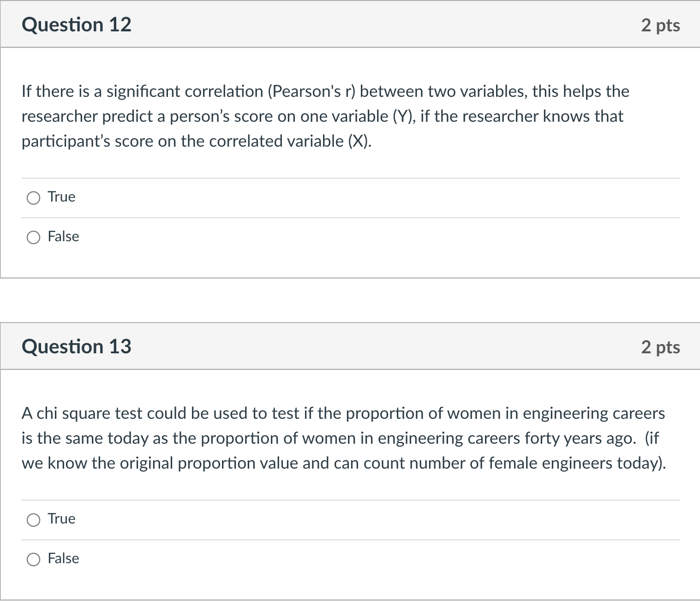This screenshot has width=700, height=601.
Task: Click the "True" label text under Question 12
Action: pos(61,197)
